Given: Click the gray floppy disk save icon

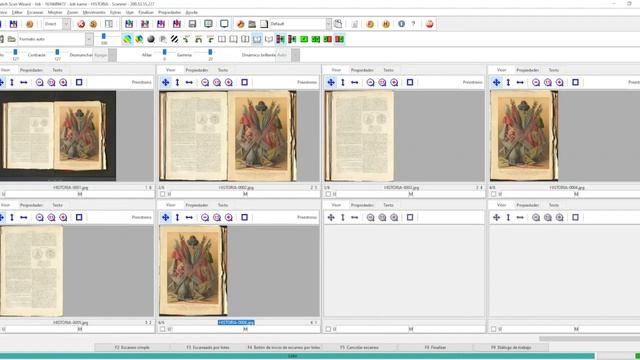Looking at the screenshot, I should click(193, 24).
